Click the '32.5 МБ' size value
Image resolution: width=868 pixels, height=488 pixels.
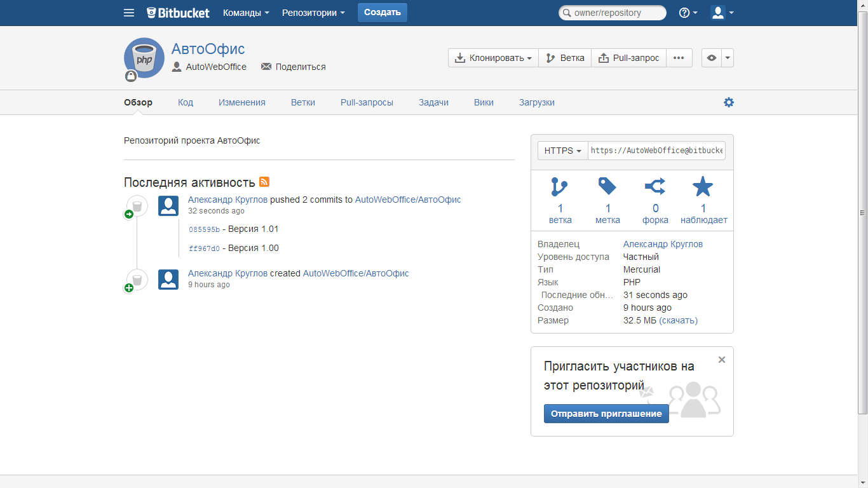[x=639, y=320]
